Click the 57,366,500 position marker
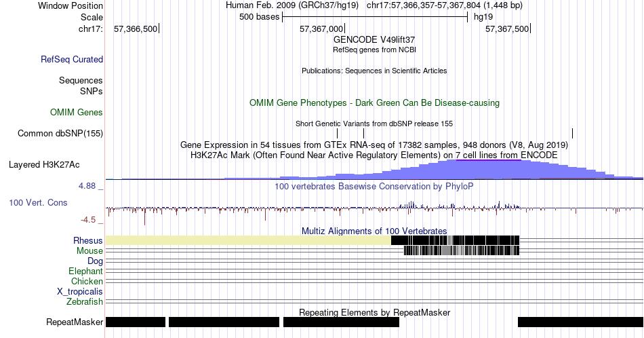This screenshot has width=644, height=338. [136, 29]
